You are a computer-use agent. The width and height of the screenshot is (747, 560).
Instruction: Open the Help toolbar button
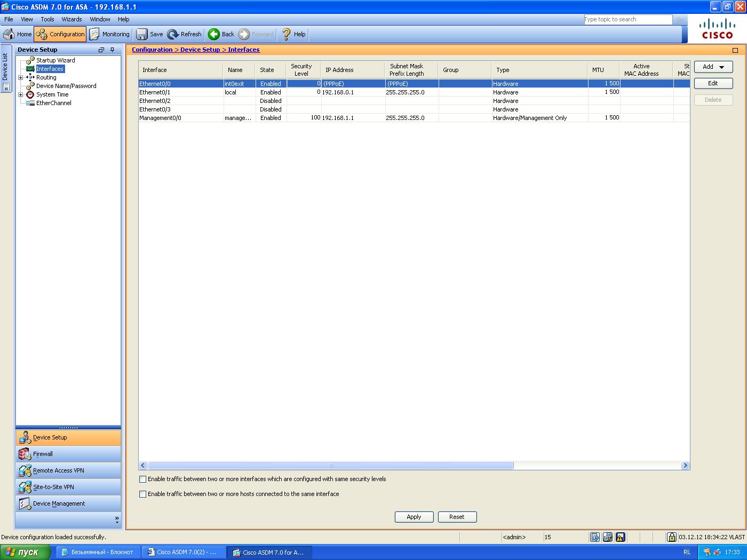pyautogui.click(x=293, y=34)
